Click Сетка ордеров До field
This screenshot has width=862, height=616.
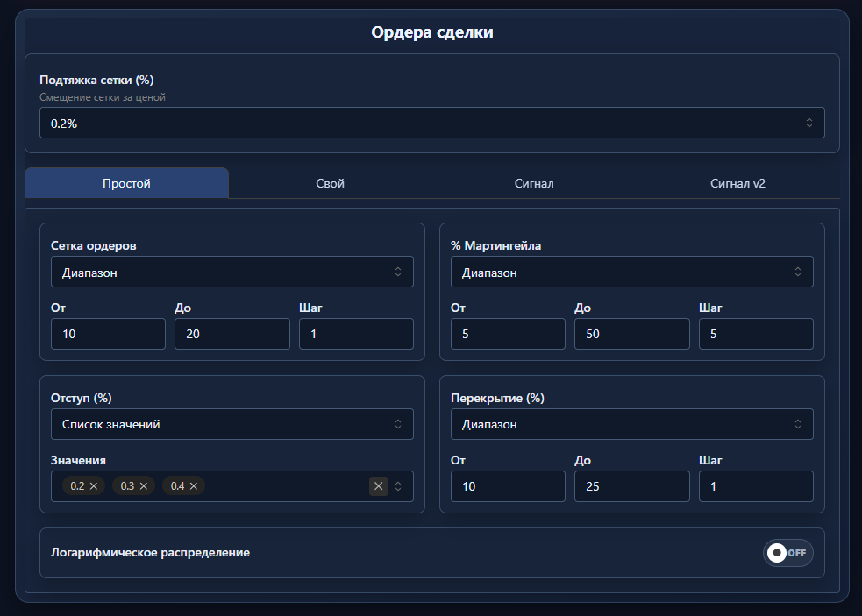232,334
